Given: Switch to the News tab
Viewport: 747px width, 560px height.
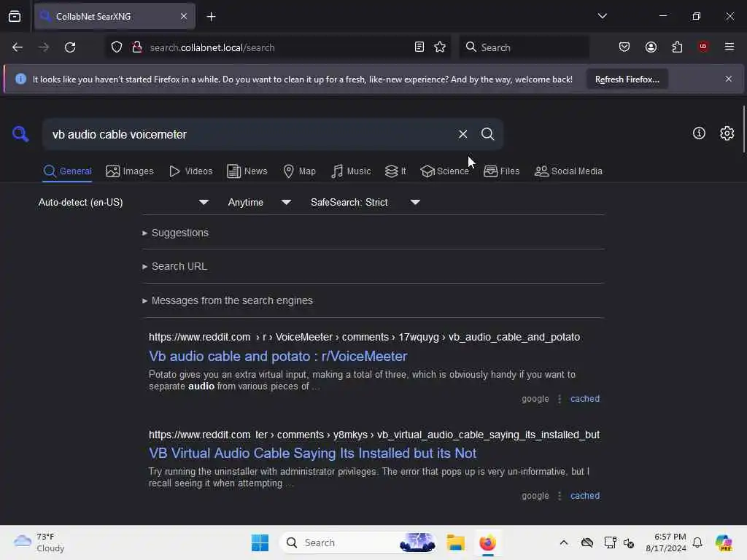Looking at the screenshot, I should [247, 171].
